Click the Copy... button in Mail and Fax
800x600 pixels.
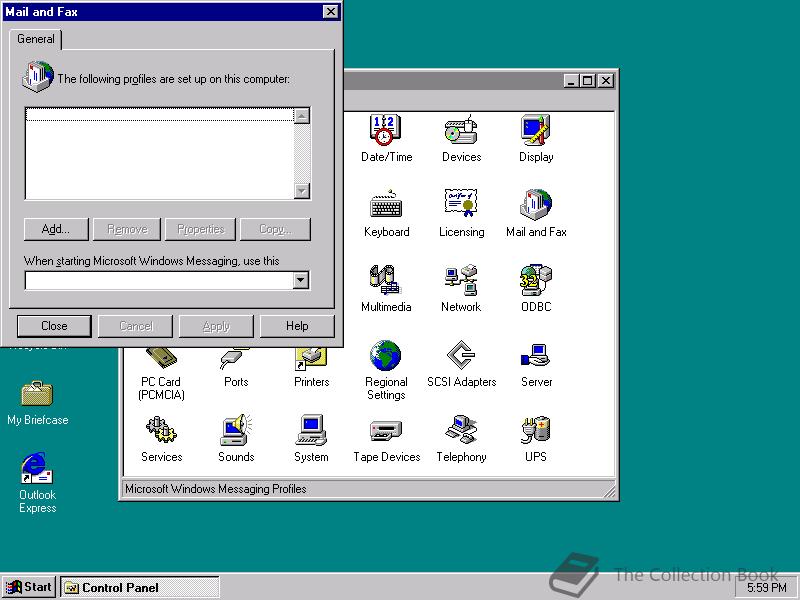point(275,229)
